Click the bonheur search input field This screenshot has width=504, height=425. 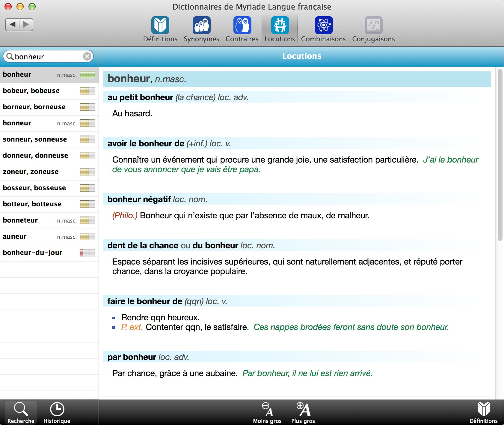coord(48,56)
